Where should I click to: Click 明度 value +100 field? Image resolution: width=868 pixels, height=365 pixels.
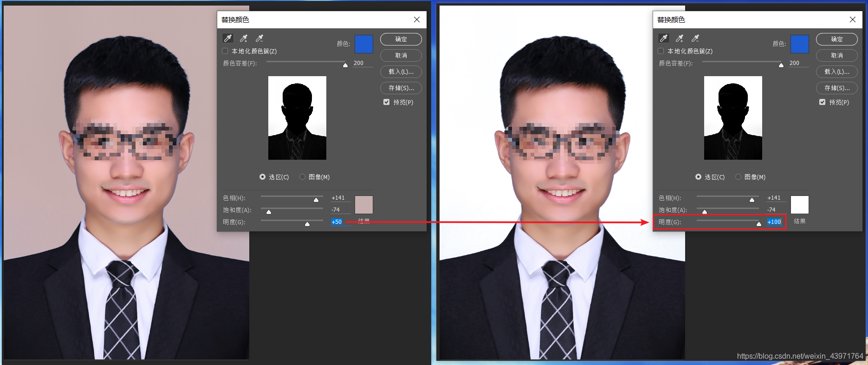775,222
